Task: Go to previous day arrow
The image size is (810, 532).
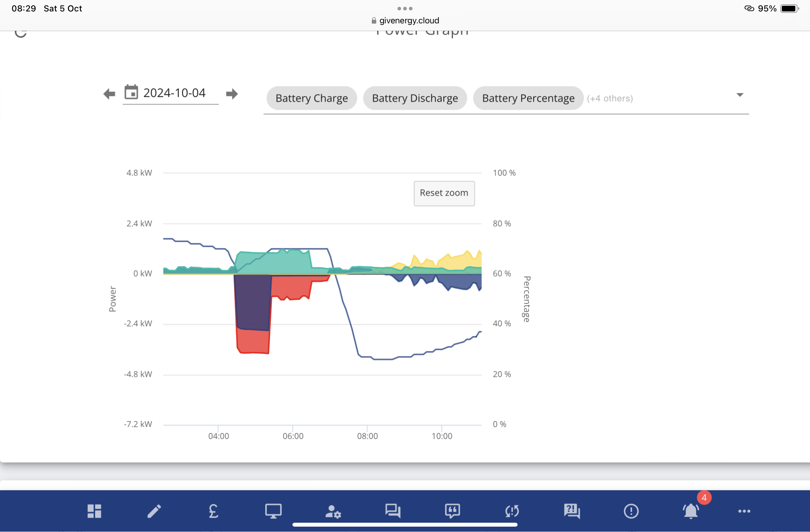Action: coord(109,94)
